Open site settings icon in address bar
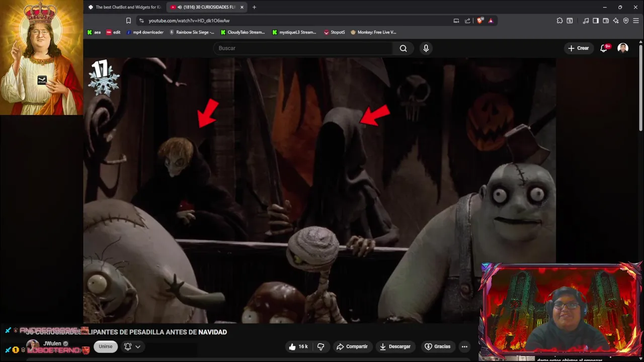 [x=141, y=21]
